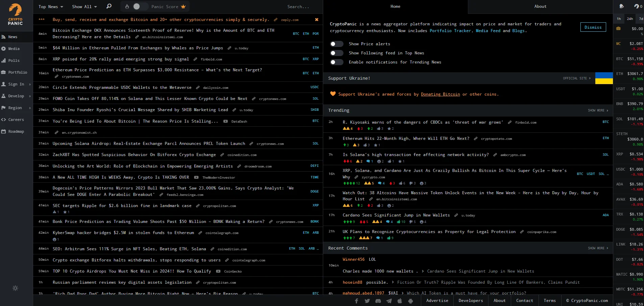Image resolution: width=644 pixels, height=306 pixels.
Task: Click the notification bell icon
Action: [x=621, y=6]
